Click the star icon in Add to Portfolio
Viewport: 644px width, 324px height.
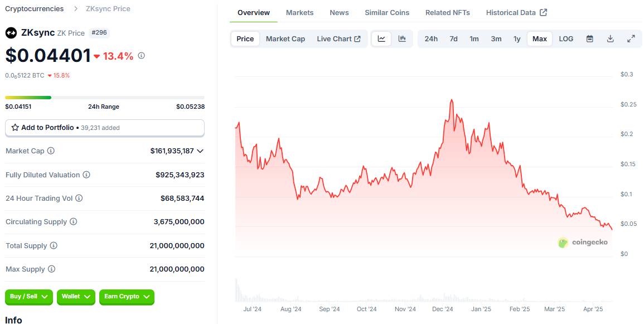click(x=15, y=128)
